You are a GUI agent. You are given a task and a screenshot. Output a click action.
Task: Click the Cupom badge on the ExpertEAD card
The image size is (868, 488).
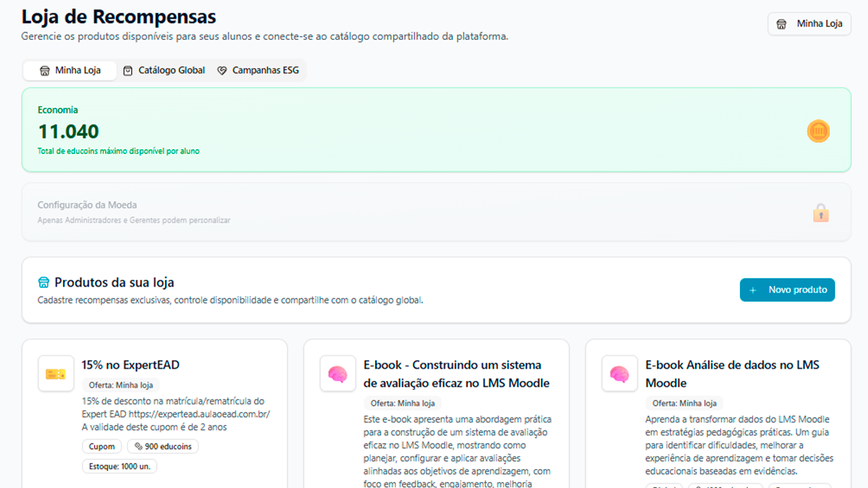click(x=102, y=447)
